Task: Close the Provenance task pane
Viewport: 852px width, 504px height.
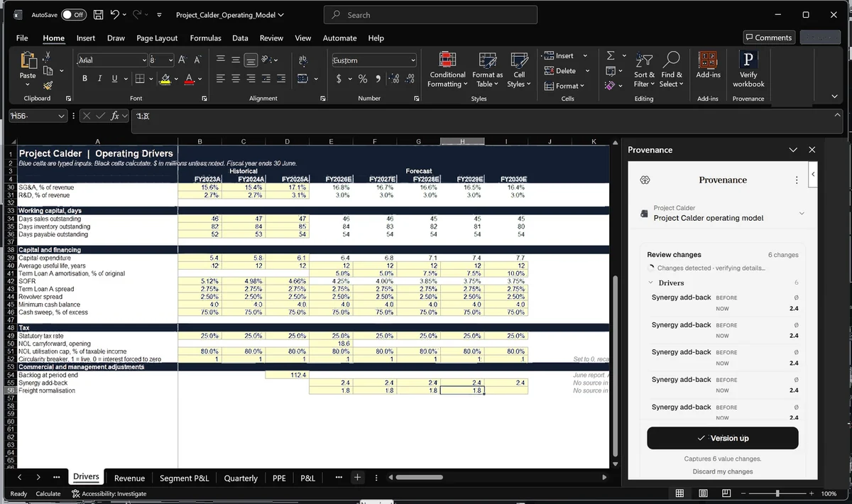Action: 812,150
